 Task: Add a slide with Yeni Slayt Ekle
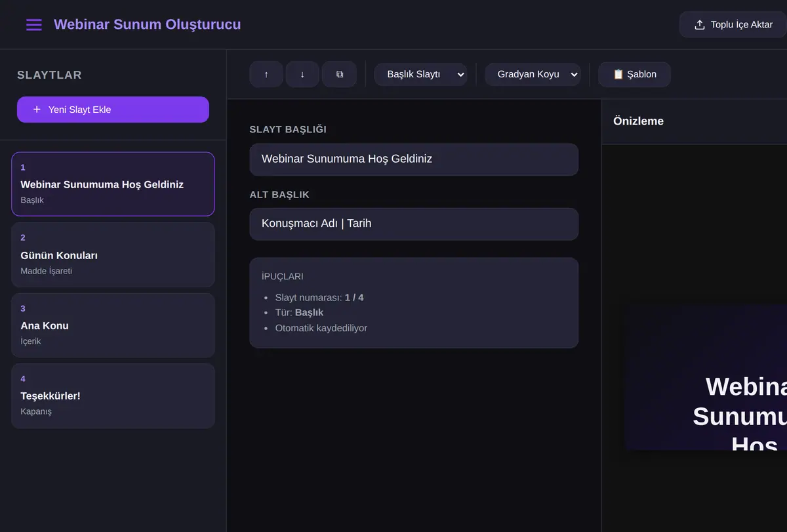click(113, 110)
